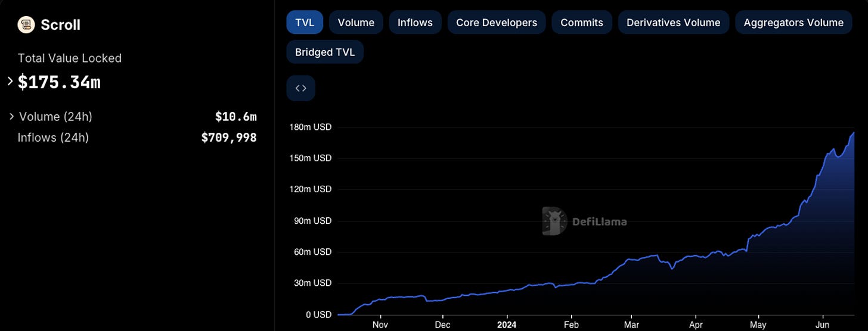Click the 180m USD axis label

(x=309, y=127)
